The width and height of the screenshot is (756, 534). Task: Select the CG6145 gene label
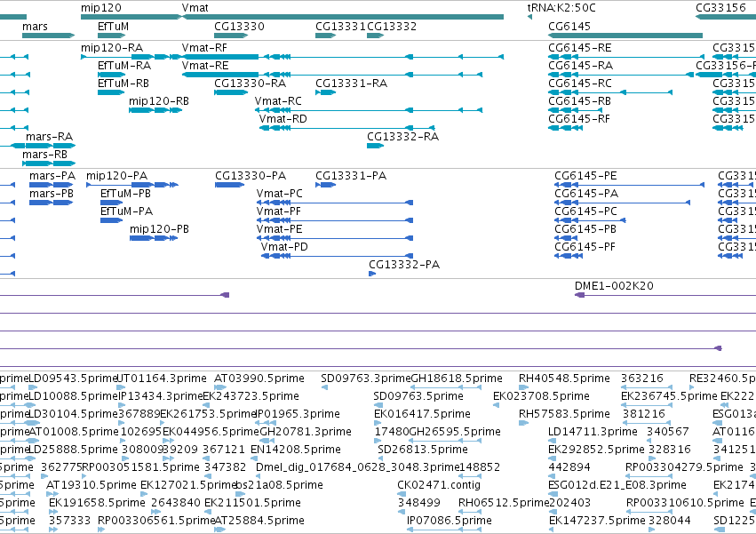569,26
